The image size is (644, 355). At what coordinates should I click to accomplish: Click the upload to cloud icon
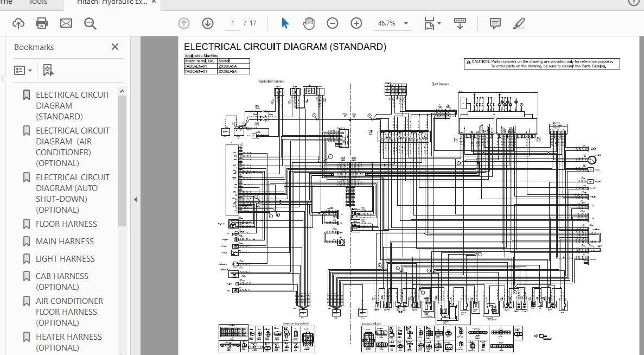pos(18,23)
